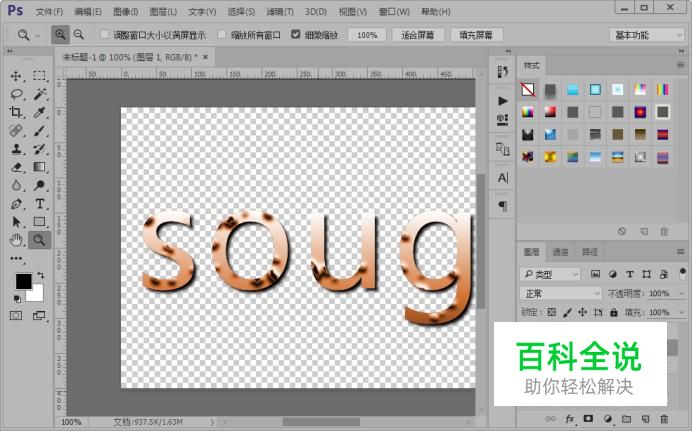
Task: Select the Gradient tool
Action: pos(39,167)
